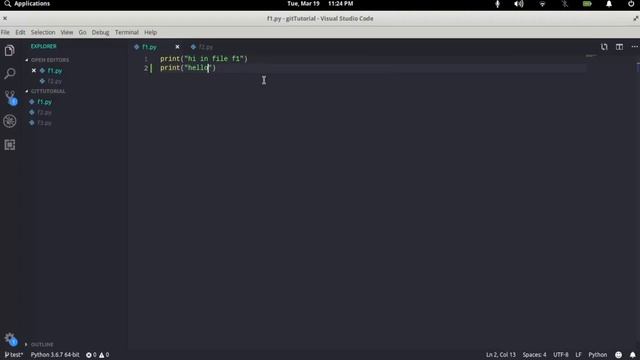Screen dimensions: 640x360
Task: Click the Ln 2, Col 13 position indicator
Action: tap(501, 355)
